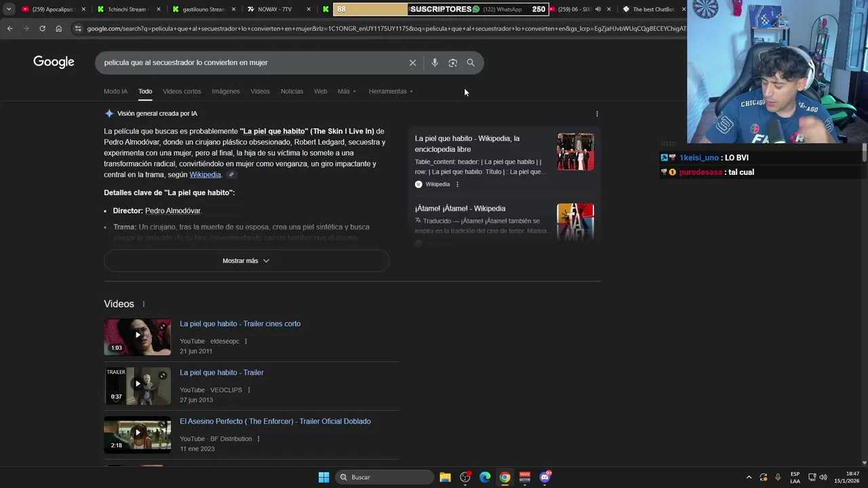This screenshot has height=488, width=868.
Task: Switch to Noticias tab
Action: tap(292, 91)
